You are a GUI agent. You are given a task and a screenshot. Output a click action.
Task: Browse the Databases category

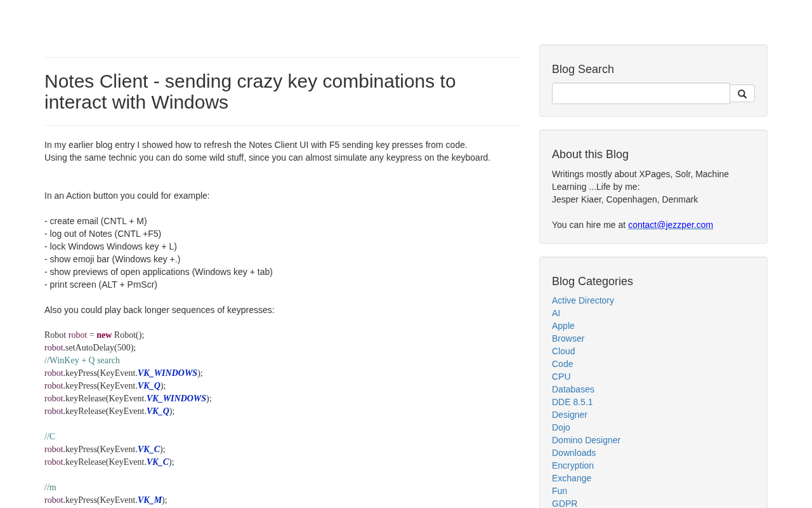click(x=573, y=389)
